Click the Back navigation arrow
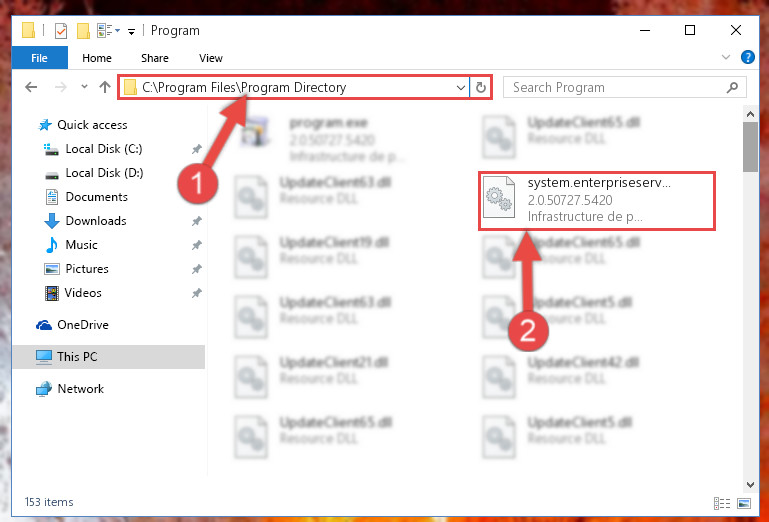Viewport: 769px width, 522px height. coord(31,87)
